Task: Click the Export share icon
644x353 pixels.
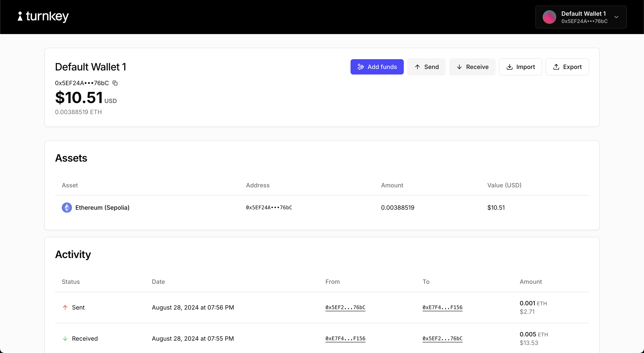Action: 556,67
